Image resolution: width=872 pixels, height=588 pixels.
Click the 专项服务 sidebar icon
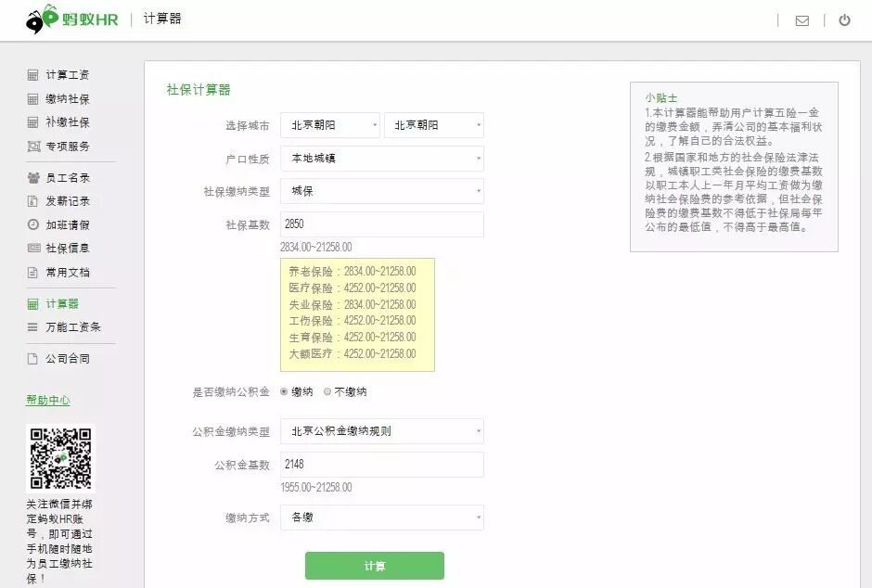(x=61, y=147)
